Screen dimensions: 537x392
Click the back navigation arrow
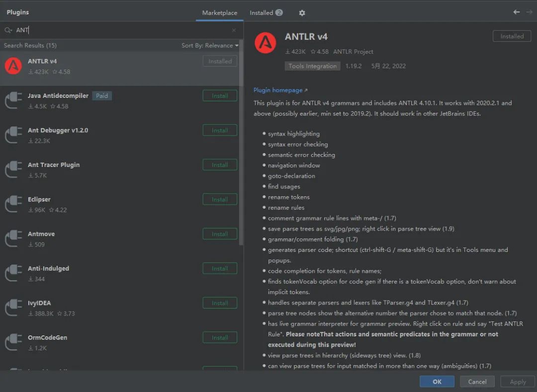point(517,12)
